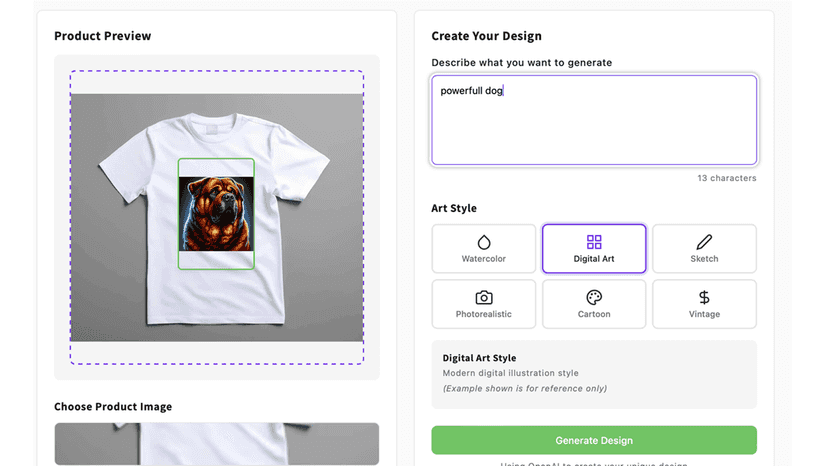The height and width of the screenshot is (466, 828).
Task: Select the green design placement frame
Action: point(216,214)
